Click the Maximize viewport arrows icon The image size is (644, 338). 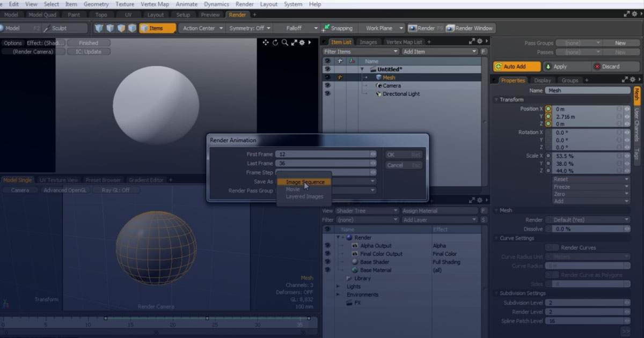tap(294, 42)
